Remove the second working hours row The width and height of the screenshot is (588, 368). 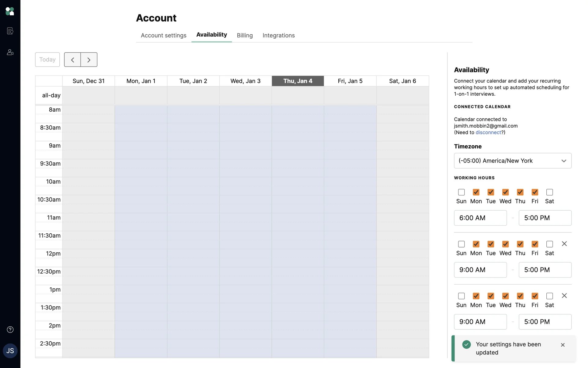coord(564,244)
